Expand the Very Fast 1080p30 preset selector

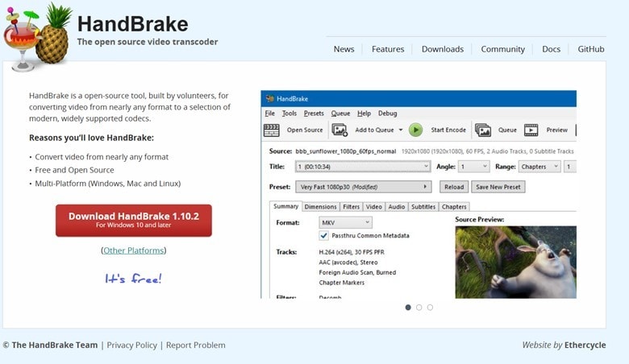point(364,187)
